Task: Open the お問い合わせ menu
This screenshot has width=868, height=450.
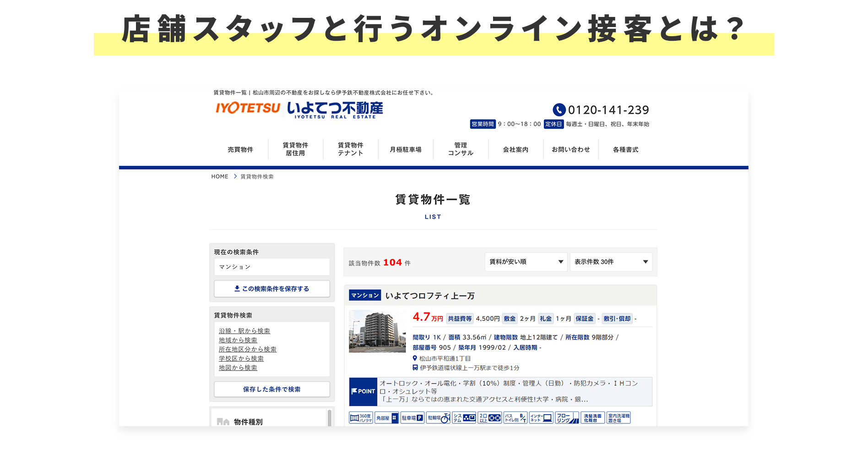Action: [571, 149]
